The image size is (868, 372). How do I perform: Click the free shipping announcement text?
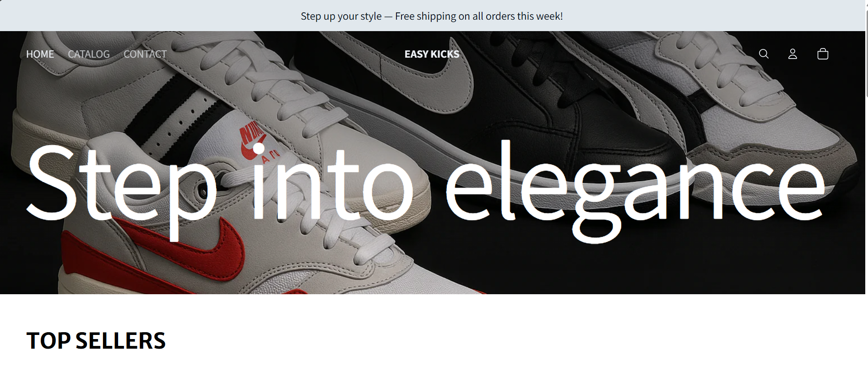[432, 16]
